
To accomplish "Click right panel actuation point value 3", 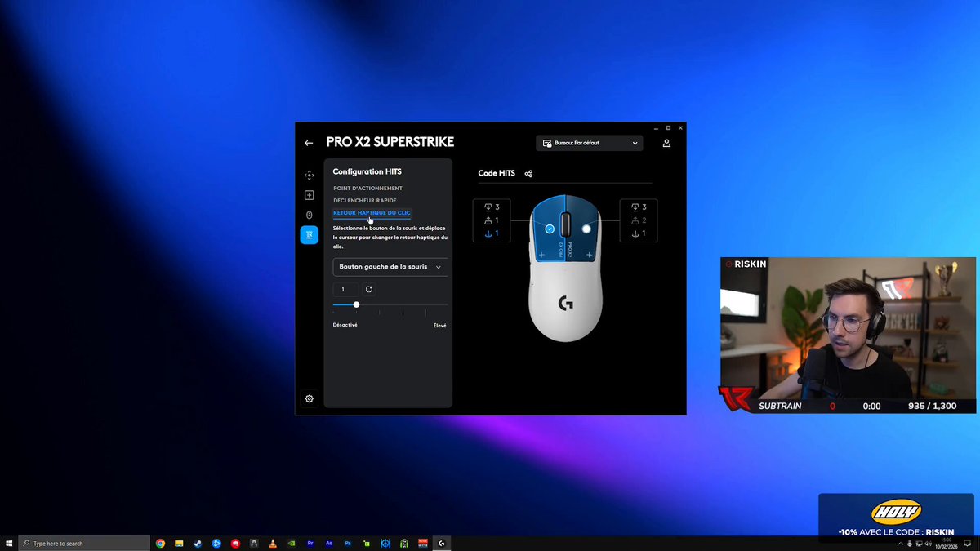I will coord(644,207).
